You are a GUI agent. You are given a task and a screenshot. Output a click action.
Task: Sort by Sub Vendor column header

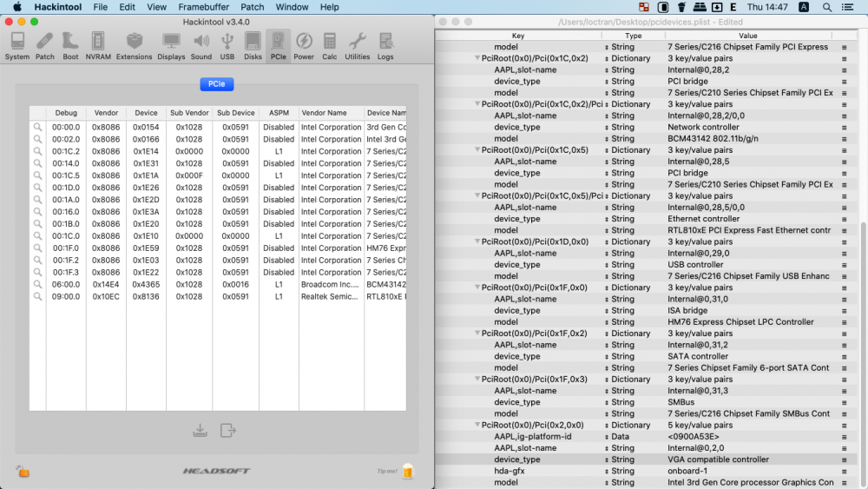[189, 112]
